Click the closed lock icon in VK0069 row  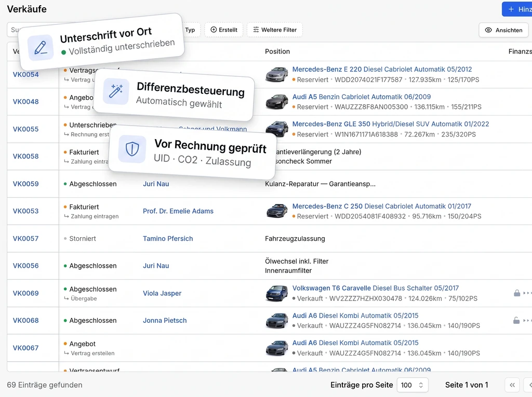[x=517, y=293]
